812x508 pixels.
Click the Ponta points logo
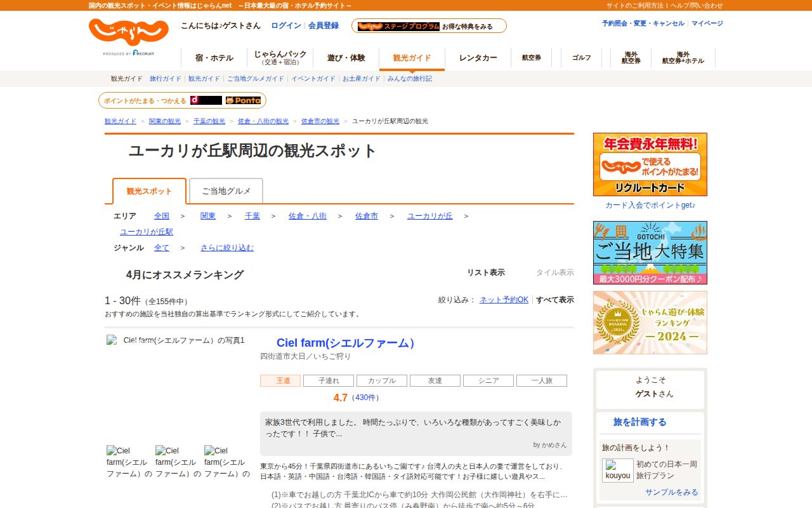tap(243, 100)
